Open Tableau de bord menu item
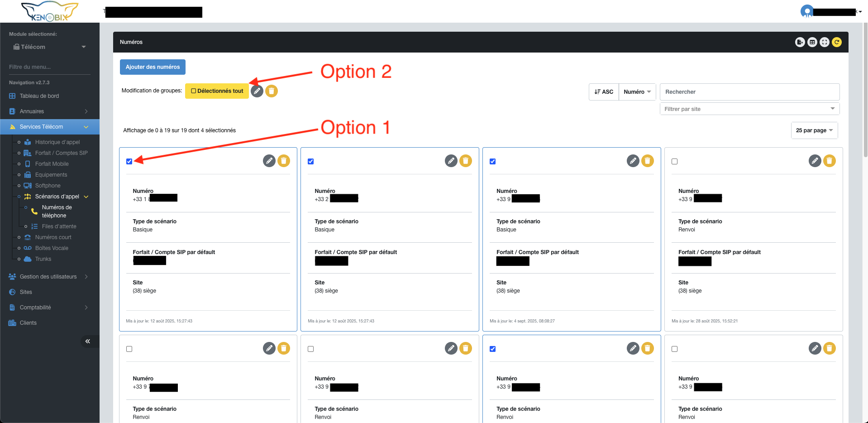This screenshot has height=423, width=868. tap(39, 96)
